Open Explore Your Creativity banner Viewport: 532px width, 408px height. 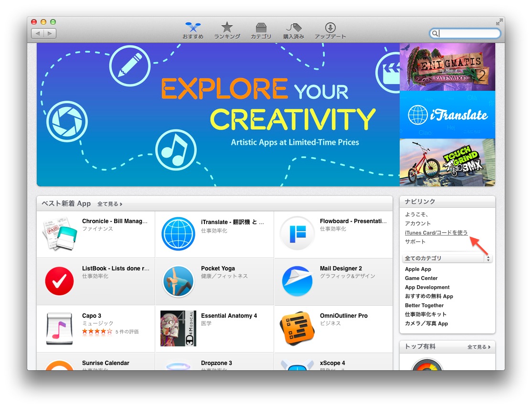[218, 114]
